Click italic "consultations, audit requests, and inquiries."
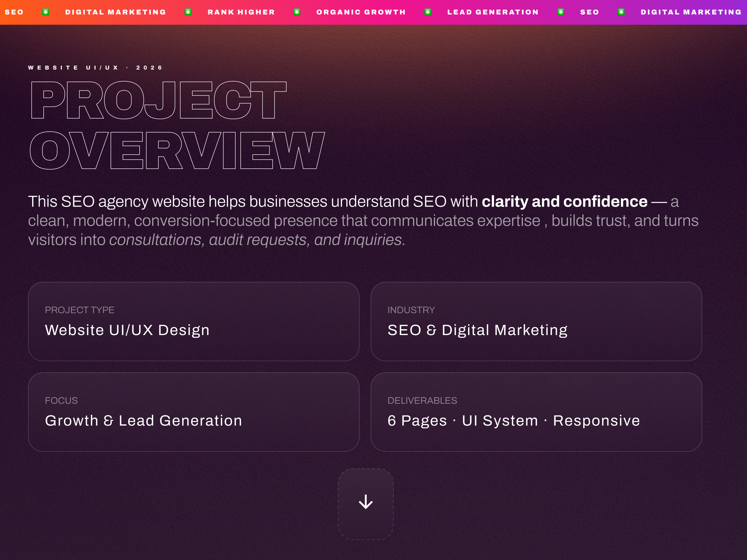The width and height of the screenshot is (747, 560). pyautogui.click(x=257, y=240)
